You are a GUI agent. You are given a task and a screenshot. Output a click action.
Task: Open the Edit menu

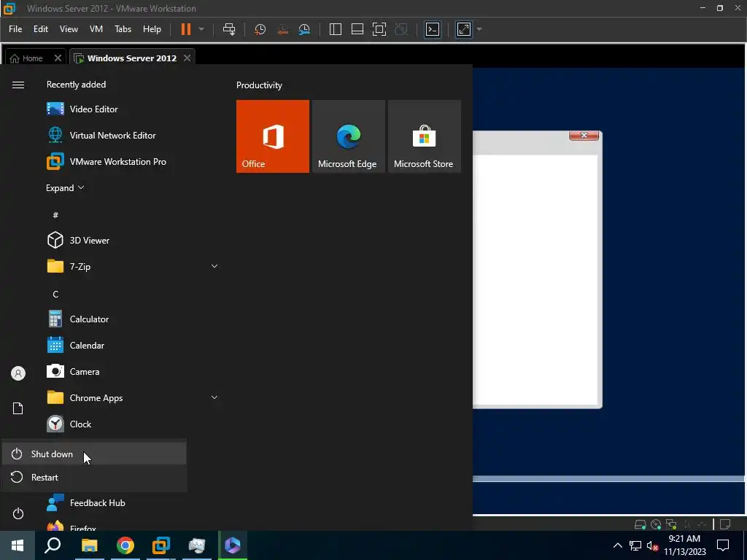tap(41, 29)
